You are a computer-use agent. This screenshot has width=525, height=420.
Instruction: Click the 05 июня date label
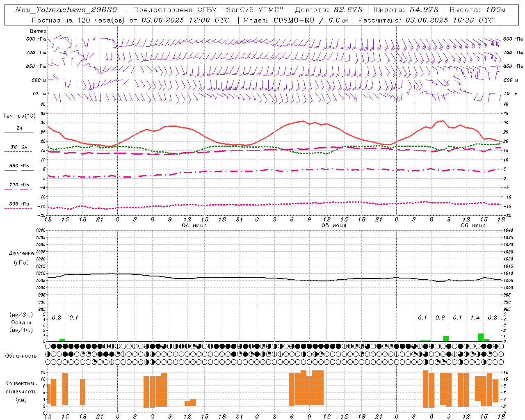click(334, 226)
